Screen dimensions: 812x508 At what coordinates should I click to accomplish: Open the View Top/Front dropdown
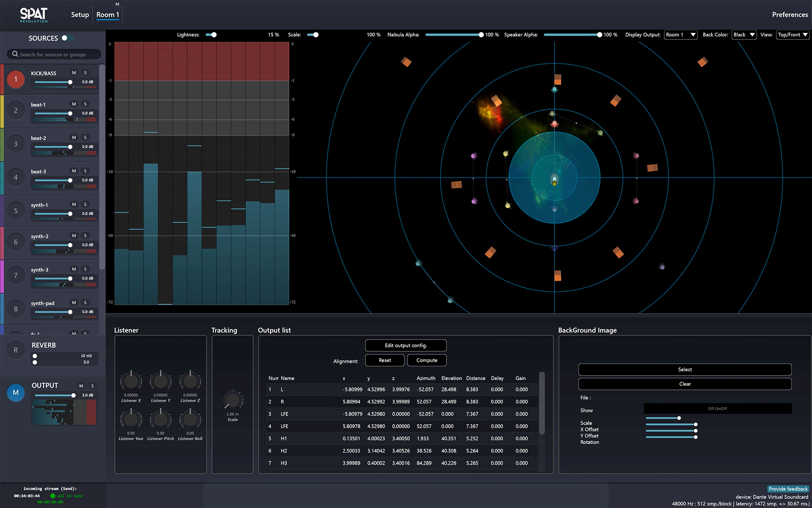[793, 35]
